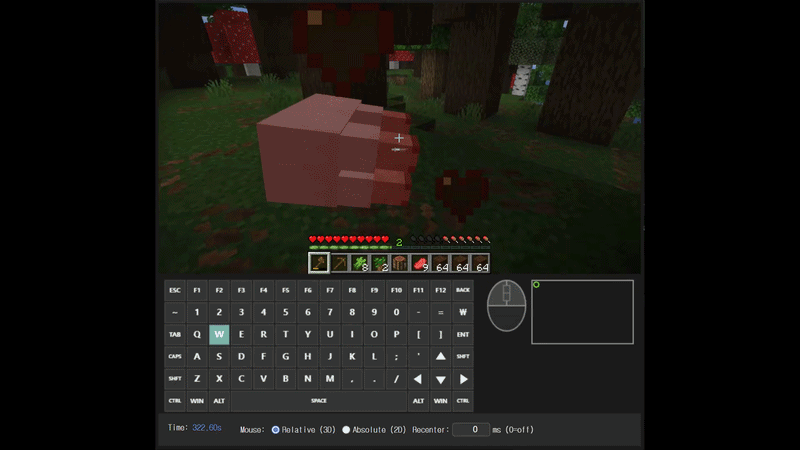Click the number 0 key
800x450 pixels.
tap(396, 312)
